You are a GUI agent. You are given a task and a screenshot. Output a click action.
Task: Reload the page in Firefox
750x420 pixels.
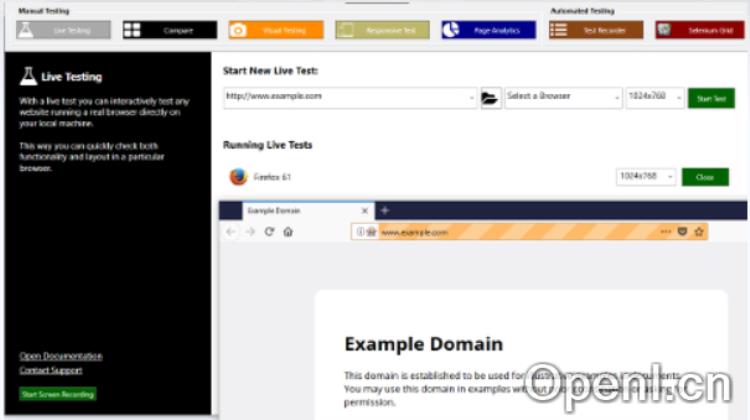tap(269, 232)
